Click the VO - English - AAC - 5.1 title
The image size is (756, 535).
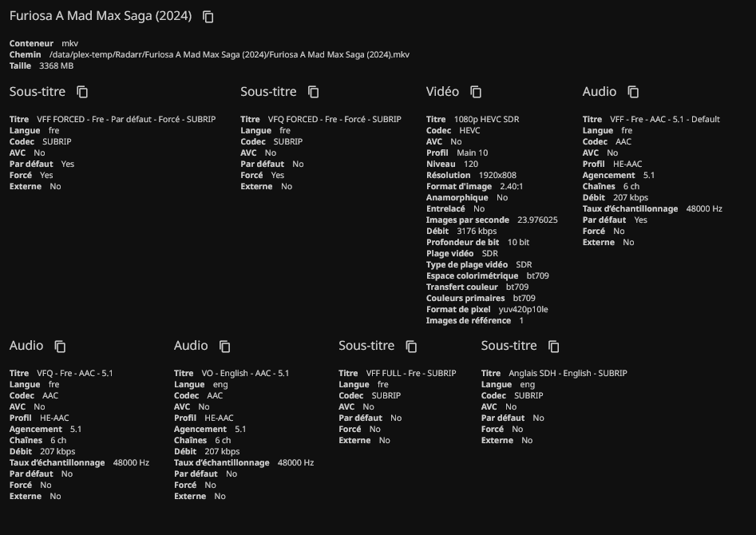click(x=245, y=373)
